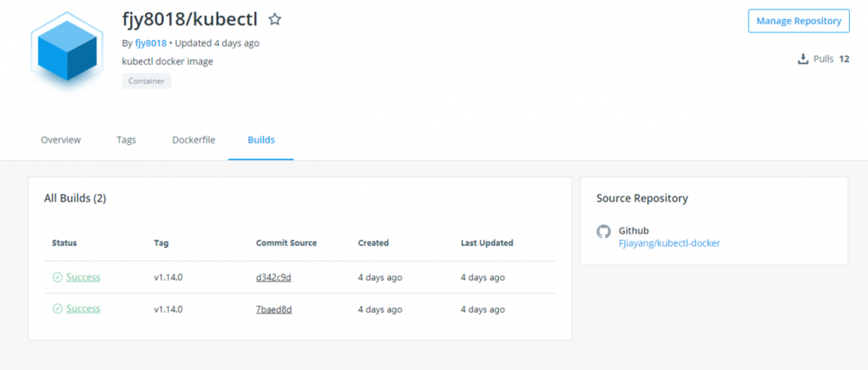
Task: Click the Created column header
Action: (x=373, y=242)
